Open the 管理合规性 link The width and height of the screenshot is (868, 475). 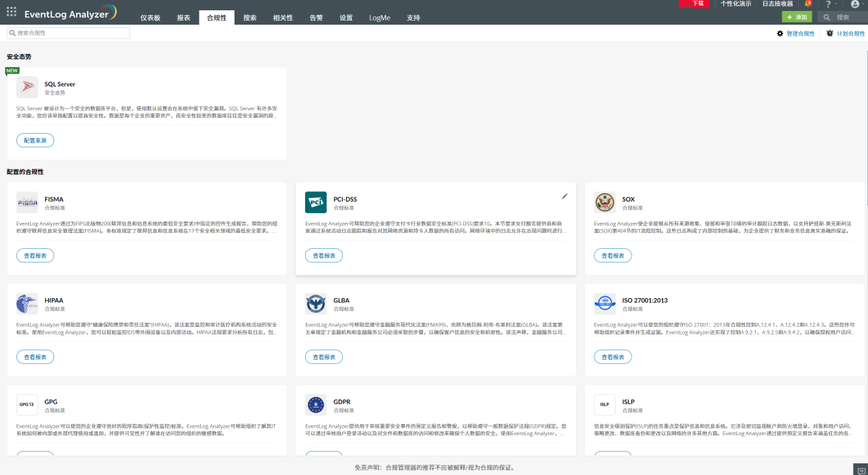pyautogui.click(x=796, y=34)
